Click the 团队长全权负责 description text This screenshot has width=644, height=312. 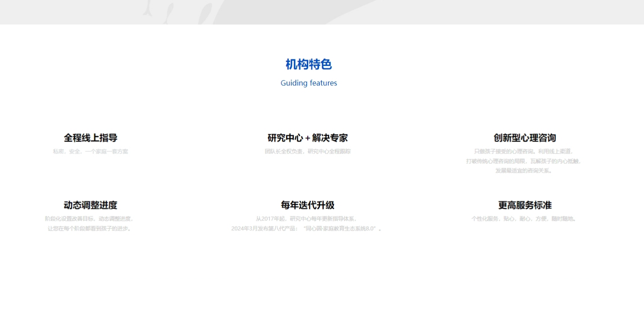coord(307,151)
